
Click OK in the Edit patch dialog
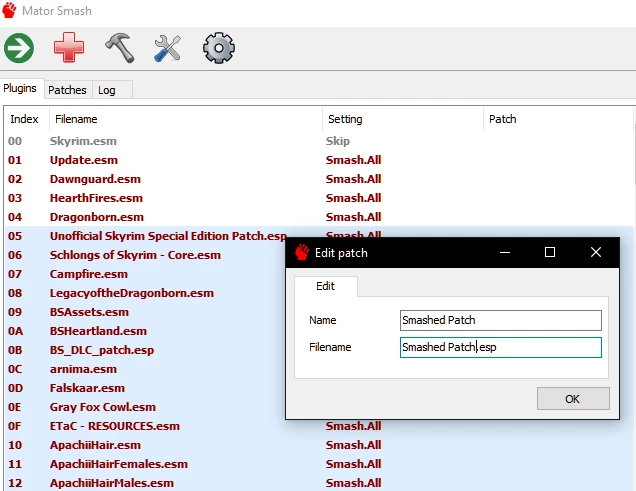coord(573,399)
